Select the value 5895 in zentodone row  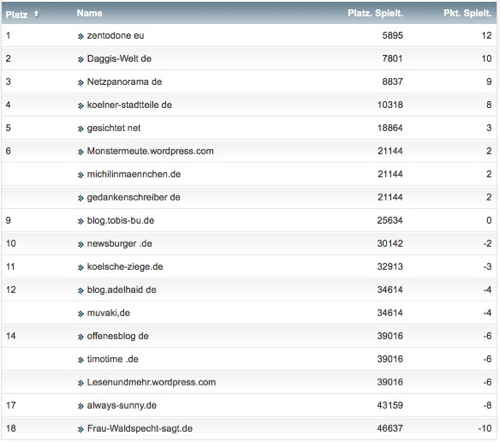(x=392, y=35)
